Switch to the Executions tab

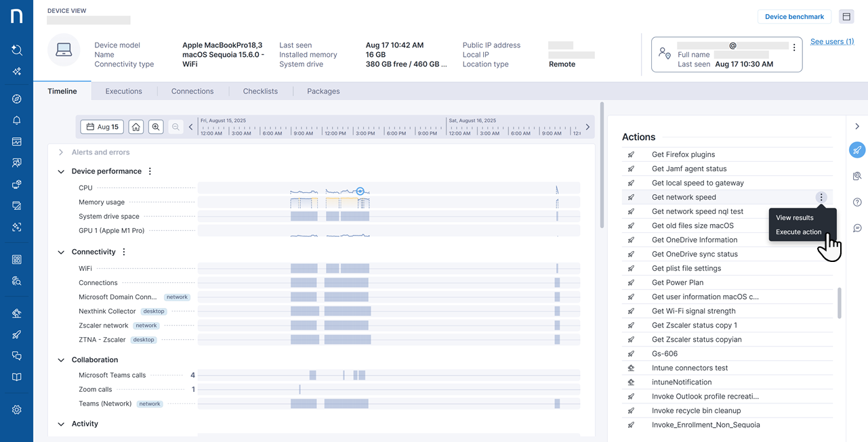[x=123, y=91]
